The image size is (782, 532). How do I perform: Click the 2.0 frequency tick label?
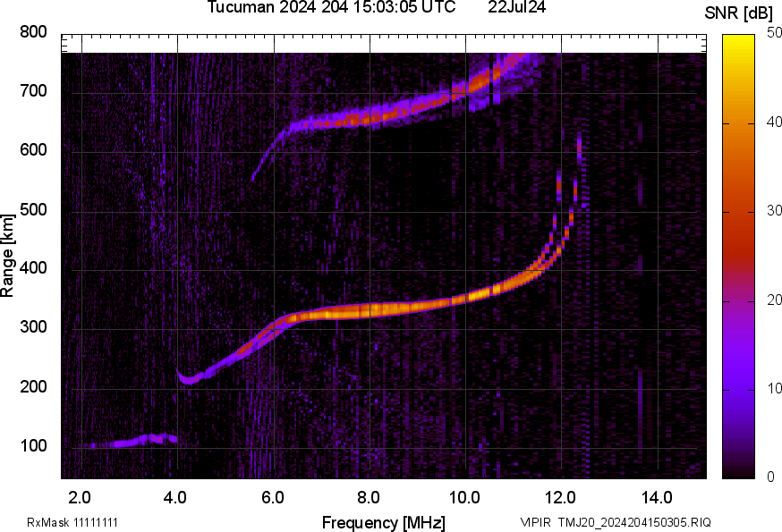[x=80, y=497]
